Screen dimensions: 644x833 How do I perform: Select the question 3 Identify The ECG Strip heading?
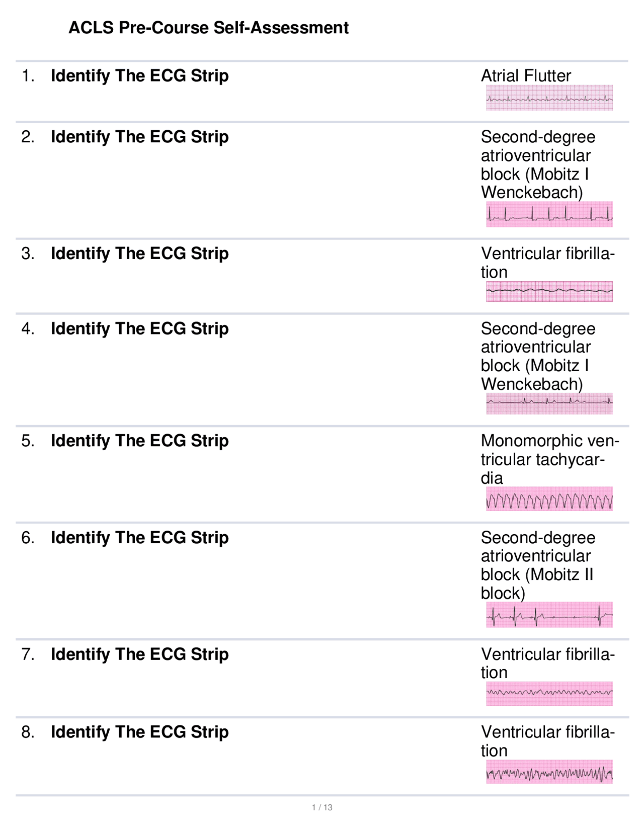139,254
